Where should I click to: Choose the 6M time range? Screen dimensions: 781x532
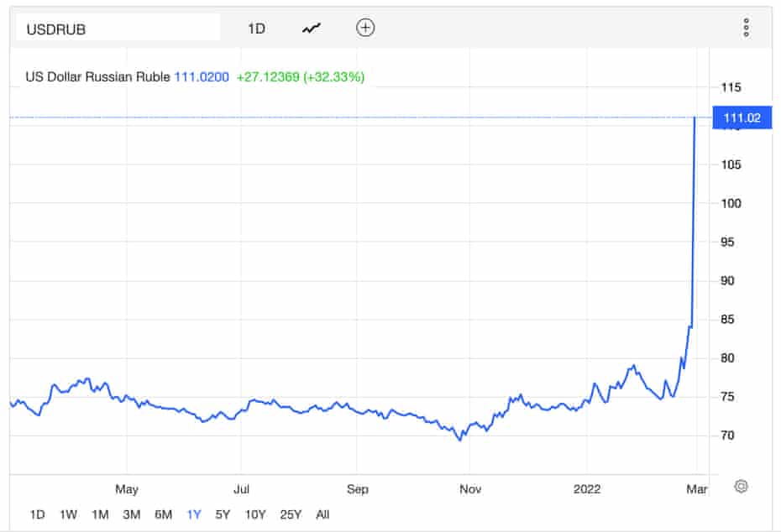pyautogui.click(x=163, y=514)
